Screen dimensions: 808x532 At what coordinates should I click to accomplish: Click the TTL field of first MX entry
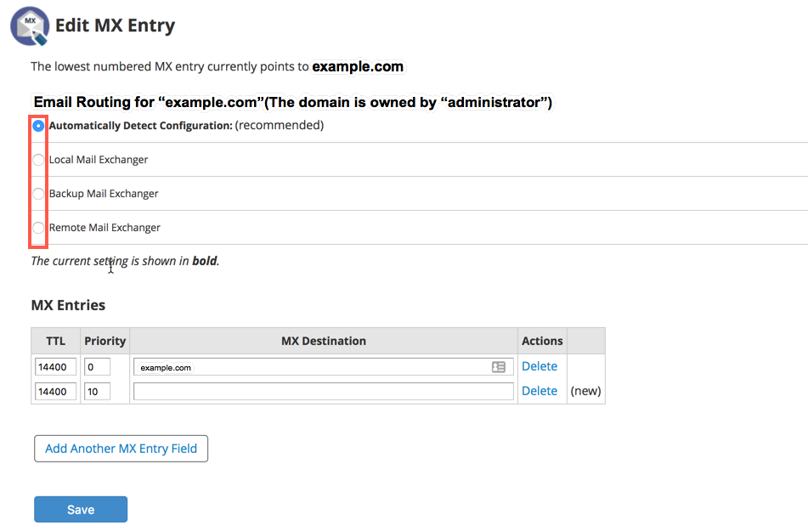[x=55, y=367]
